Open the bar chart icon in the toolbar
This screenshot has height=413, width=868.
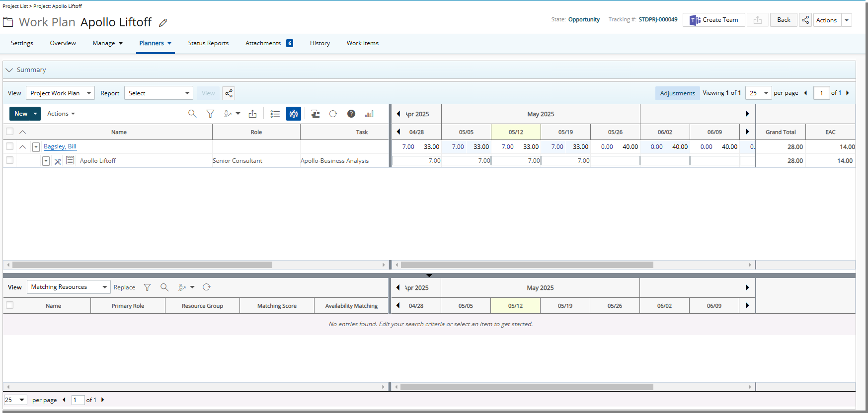(369, 114)
